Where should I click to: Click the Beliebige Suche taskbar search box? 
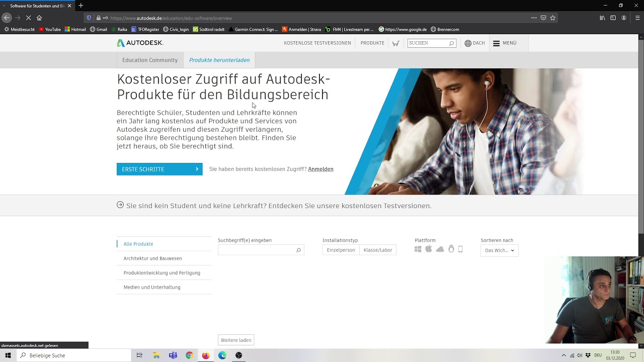73,355
